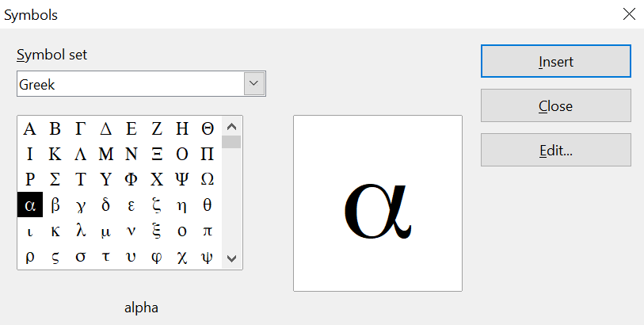Choose the lowercase sigma symbol

(x=81, y=256)
